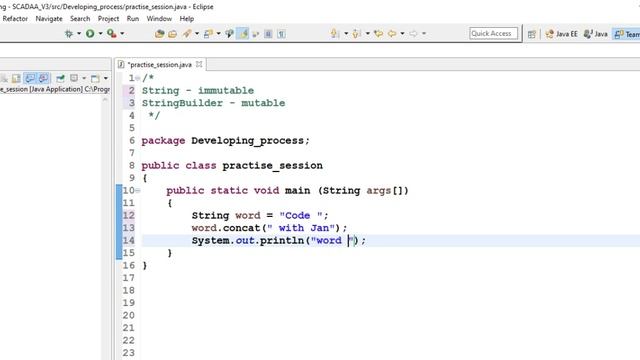Viewport: 640px width, 360px height.
Task: Open the Debug launch dropdown arrow
Action: pyautogui.click(x=79, y=33)
